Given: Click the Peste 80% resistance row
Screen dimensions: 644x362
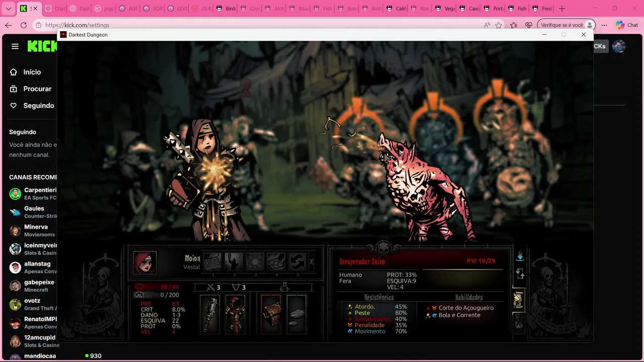Looking at the screenshot, I should click(x=377, y=313).
